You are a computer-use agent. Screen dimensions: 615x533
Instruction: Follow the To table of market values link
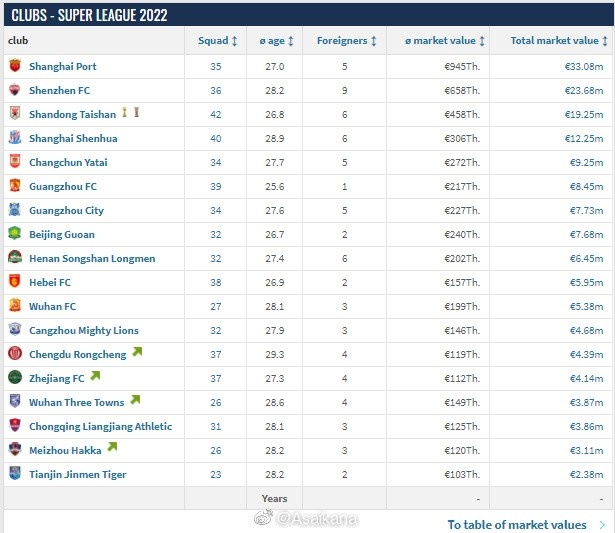click(x=527, y=524)
